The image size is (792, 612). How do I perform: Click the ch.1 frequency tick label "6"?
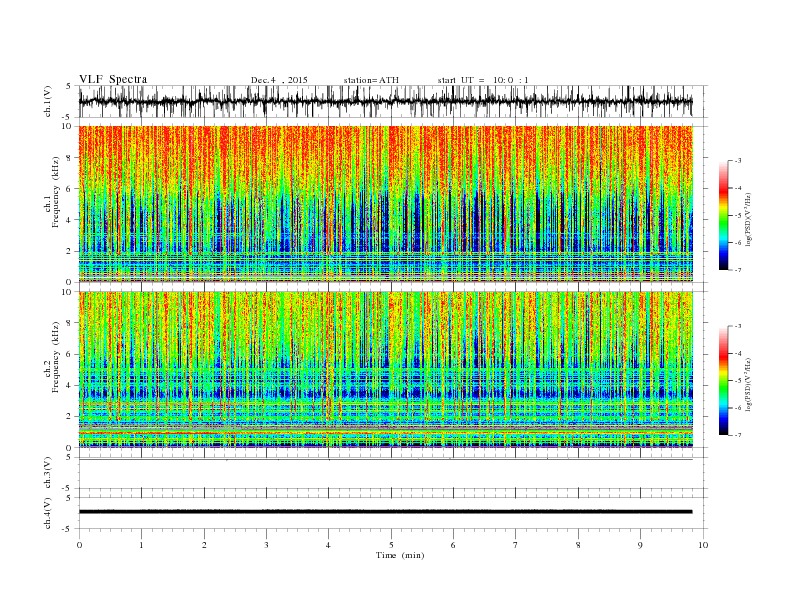70,189
